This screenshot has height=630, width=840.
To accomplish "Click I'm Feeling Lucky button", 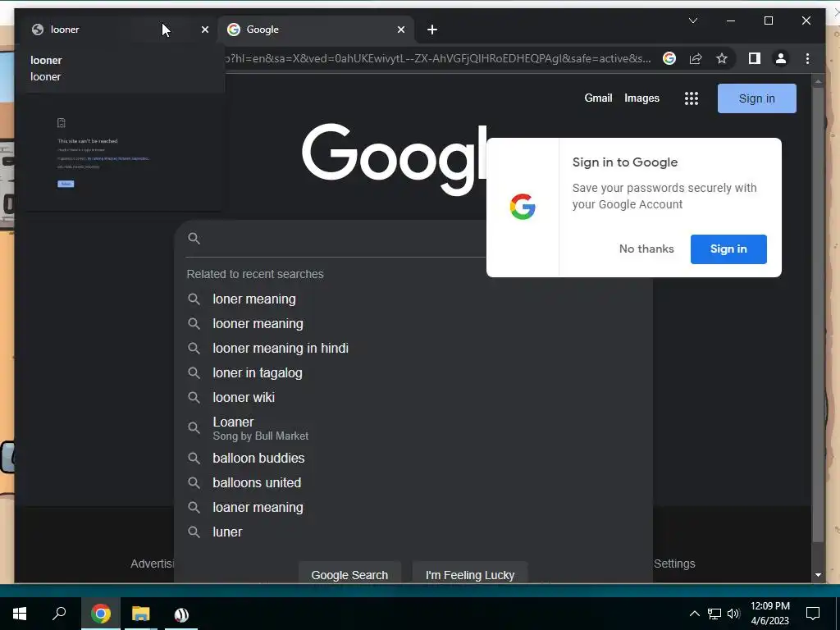I will 470,573.
